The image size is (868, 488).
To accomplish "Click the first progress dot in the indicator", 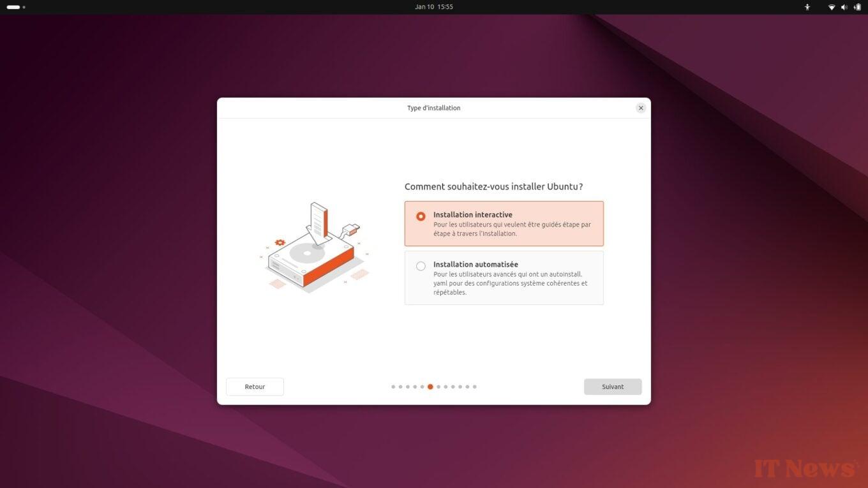I will 393,387.
